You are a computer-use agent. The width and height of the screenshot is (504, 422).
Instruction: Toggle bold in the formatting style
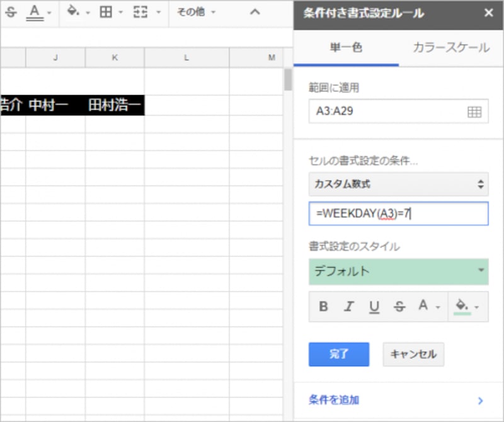point(323,306)
